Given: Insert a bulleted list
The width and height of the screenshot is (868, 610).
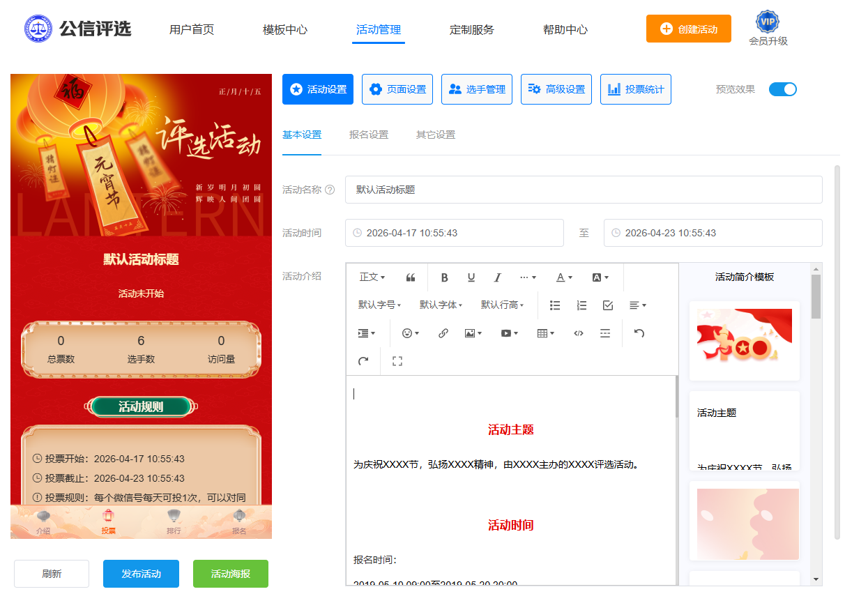Looking at the screenshot, I should tap(555, 305).
